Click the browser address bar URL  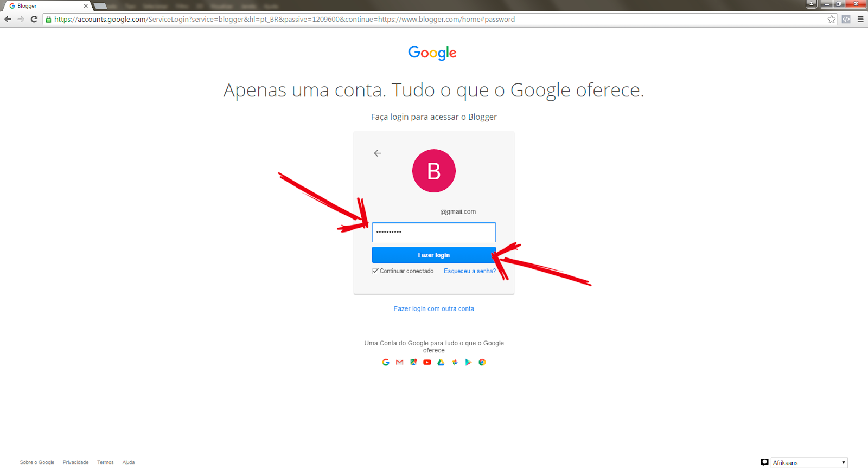coord(284,19)
